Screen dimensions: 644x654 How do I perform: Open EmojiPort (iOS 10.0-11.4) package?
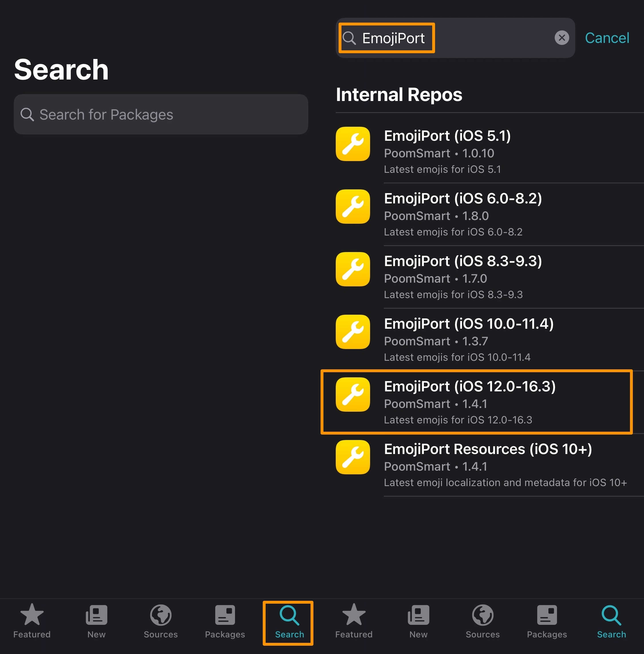click(x=490, y=339)
